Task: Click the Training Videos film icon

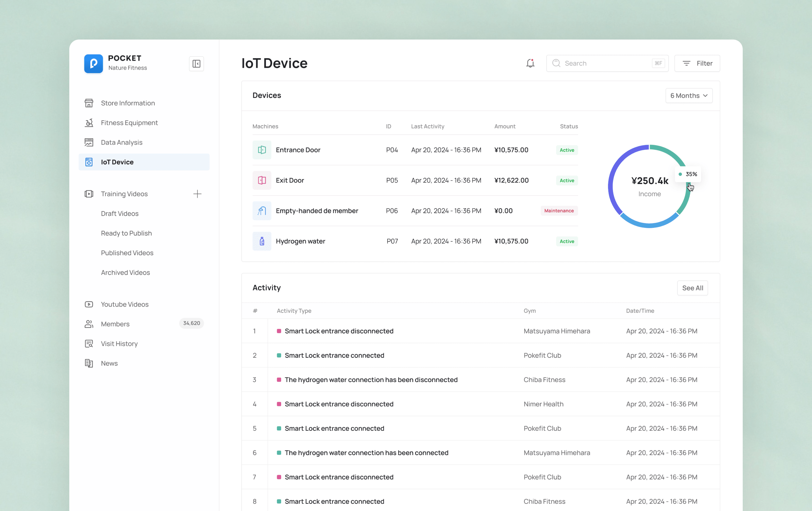Action: click(89, 194)
